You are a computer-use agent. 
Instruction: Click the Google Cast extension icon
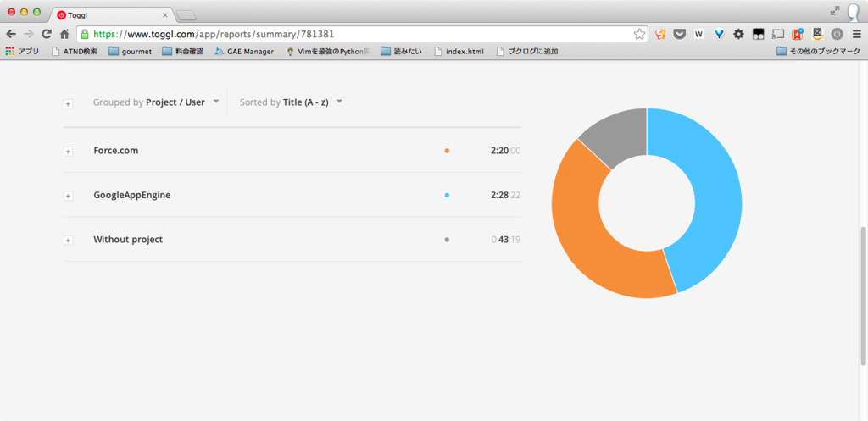point(778,34)
